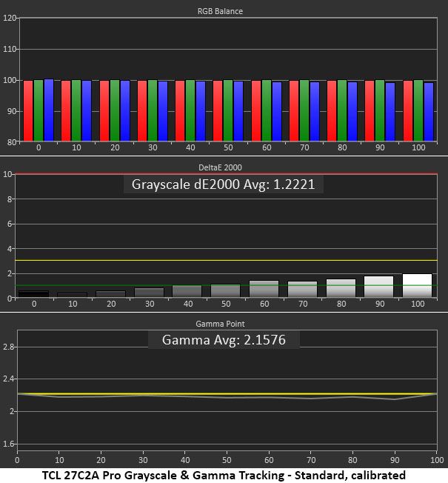448x483 pixels.
Task: Select the blue bar at 100 in RGB Balance
Action: (429, 112)
